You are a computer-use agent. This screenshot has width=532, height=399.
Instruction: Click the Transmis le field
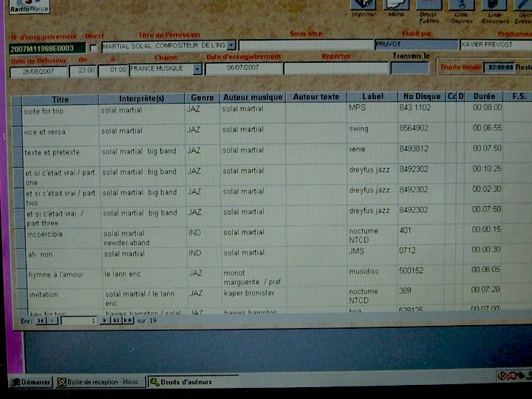(410, 68)
